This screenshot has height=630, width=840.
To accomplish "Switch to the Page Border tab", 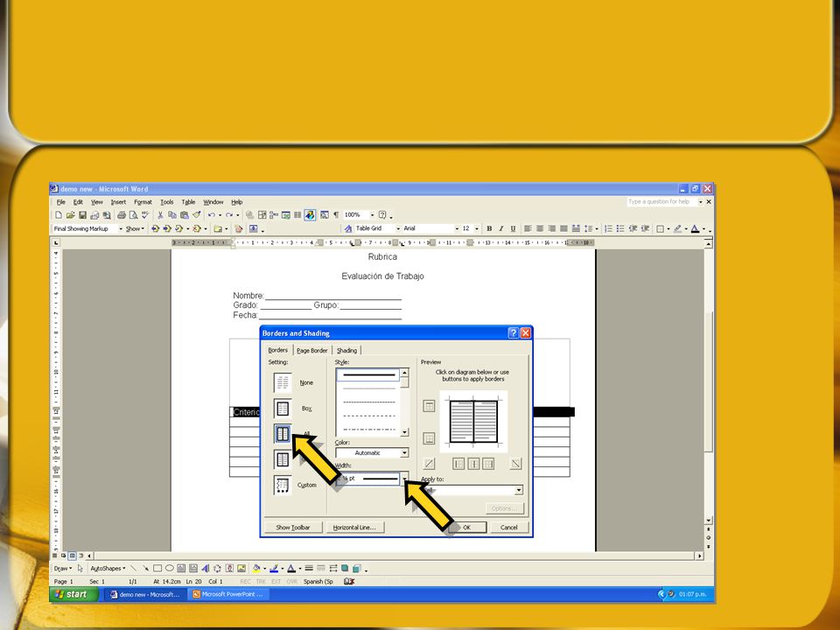I will click(311, 350).
